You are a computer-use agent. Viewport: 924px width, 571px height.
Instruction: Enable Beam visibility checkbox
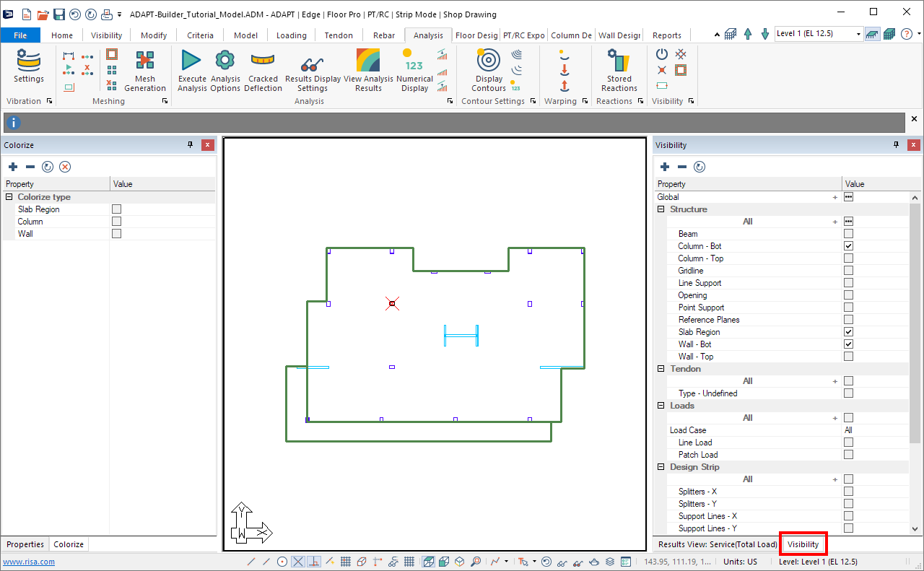[848, 234]
